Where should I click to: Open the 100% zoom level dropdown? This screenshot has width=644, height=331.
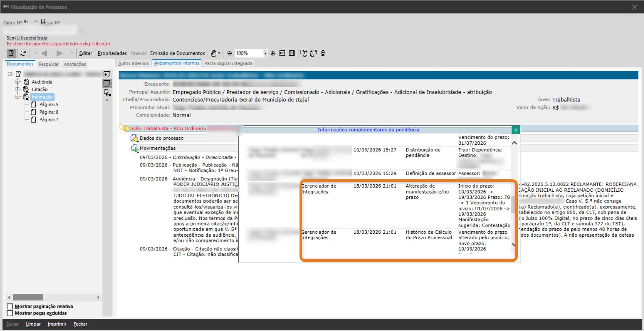coord(265,53)
